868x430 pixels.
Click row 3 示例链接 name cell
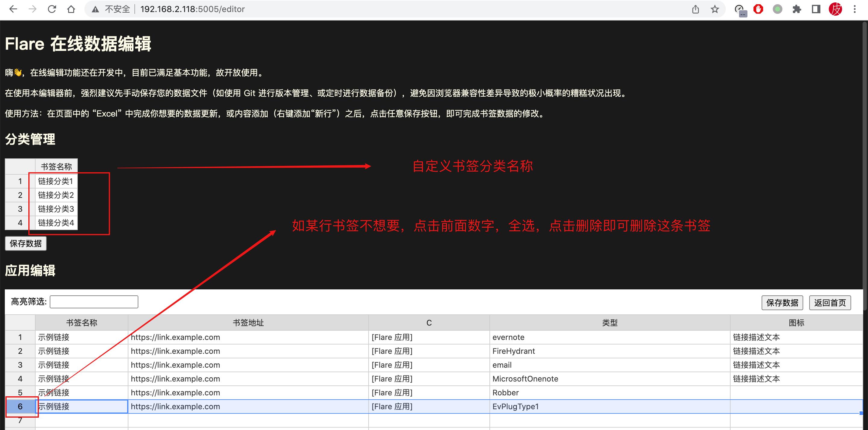pos(82,365)
